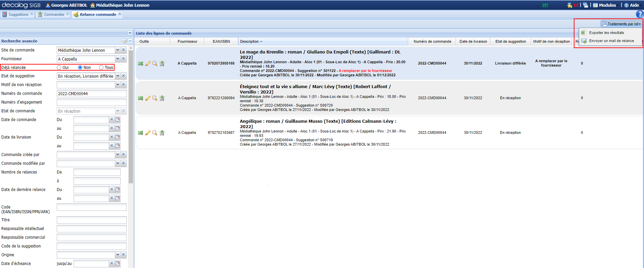Click the basket reception icon for Le mage du Kremlin
The height and width of the screenshot is (268, 644).
click(162, 64)
